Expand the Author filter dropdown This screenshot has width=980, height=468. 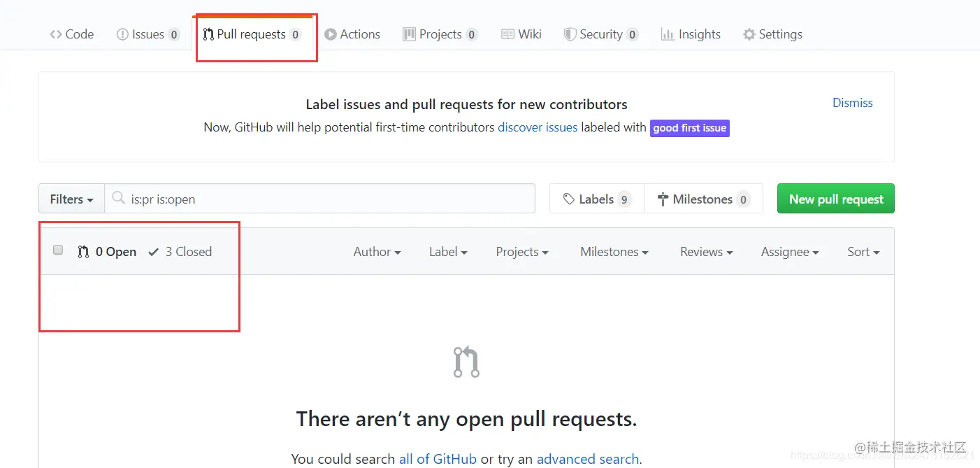pos(377,252)
